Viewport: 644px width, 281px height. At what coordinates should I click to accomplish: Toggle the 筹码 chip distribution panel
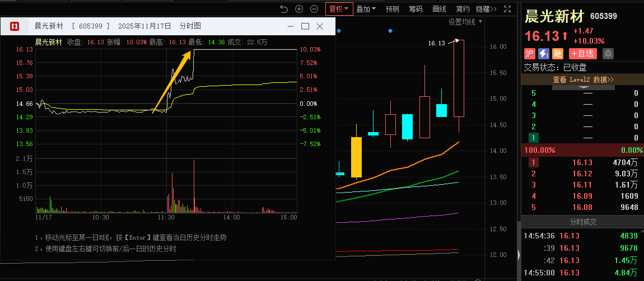[x=416, y=9]
